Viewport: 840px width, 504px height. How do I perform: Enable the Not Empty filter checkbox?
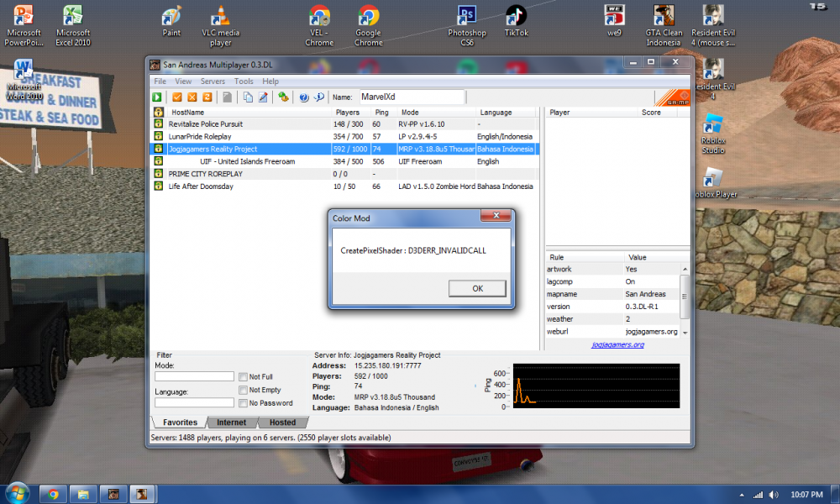click(x=244, y=390)
